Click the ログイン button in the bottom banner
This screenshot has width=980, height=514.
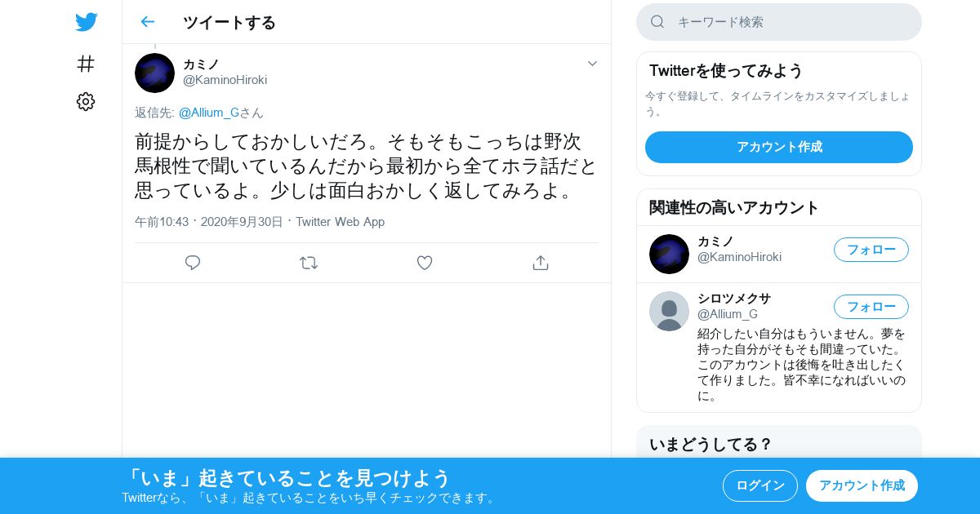coord(759,485)
